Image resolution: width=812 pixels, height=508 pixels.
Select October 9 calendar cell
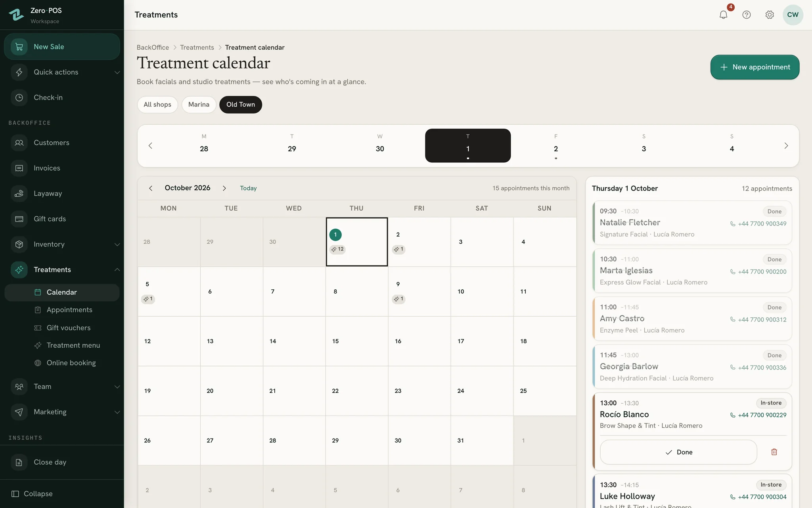tap(419, 292)
